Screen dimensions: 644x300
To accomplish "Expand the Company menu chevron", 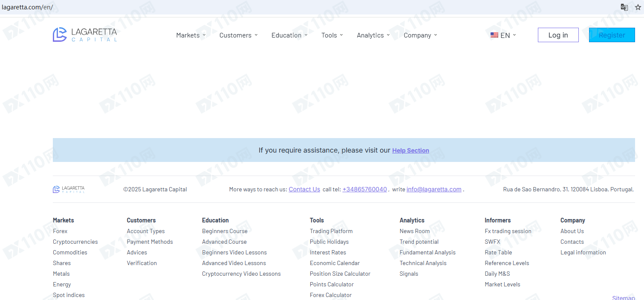I will (x=435, y=35).
